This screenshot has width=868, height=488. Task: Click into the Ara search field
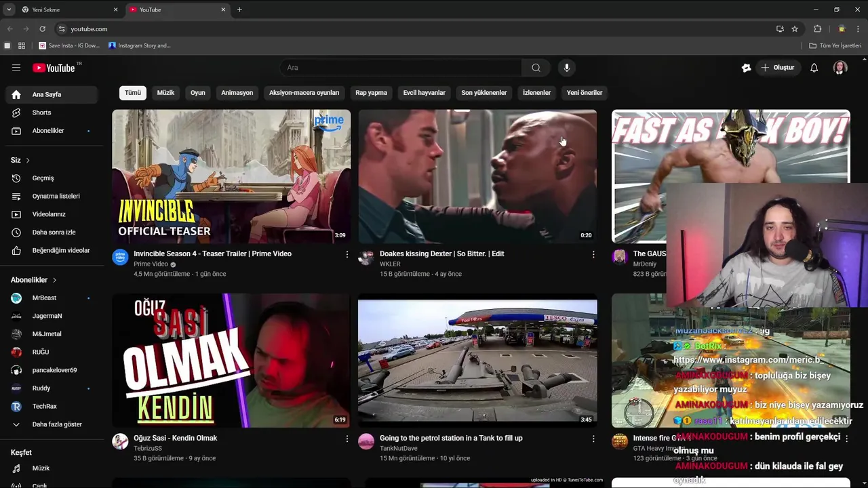[x=400, y=68]
